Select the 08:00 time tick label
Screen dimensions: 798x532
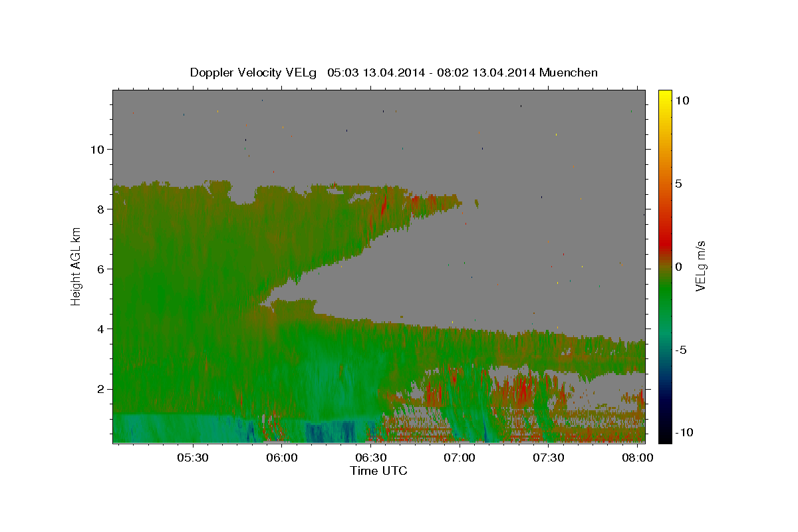[x=638, y=458]
